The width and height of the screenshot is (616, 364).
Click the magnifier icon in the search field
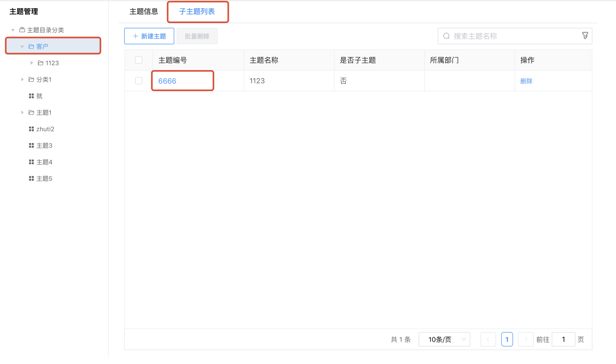(x=446, y=36)
